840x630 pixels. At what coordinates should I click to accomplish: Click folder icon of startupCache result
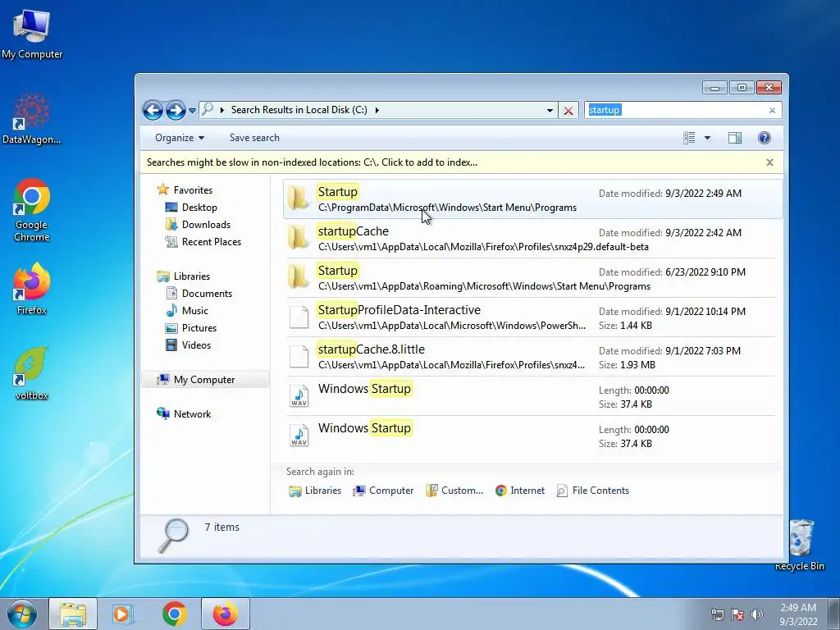[x=298, y=238]
